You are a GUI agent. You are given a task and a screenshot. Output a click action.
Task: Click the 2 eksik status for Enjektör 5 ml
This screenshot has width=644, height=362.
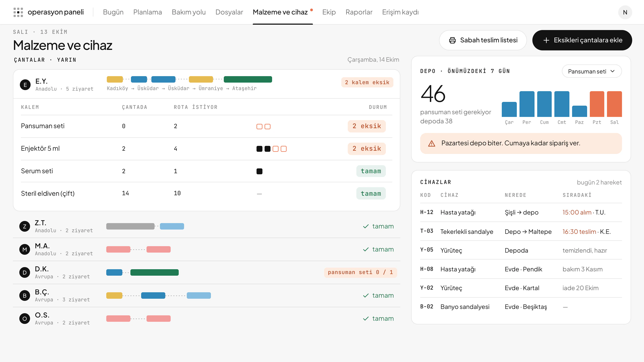[x=367, y=149]
